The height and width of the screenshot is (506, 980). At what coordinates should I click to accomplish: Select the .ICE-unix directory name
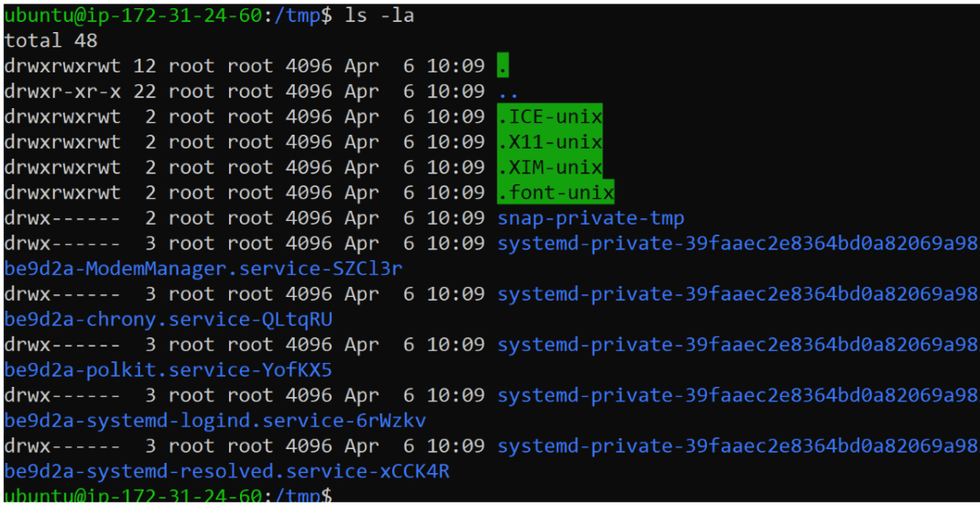(550, 116)
